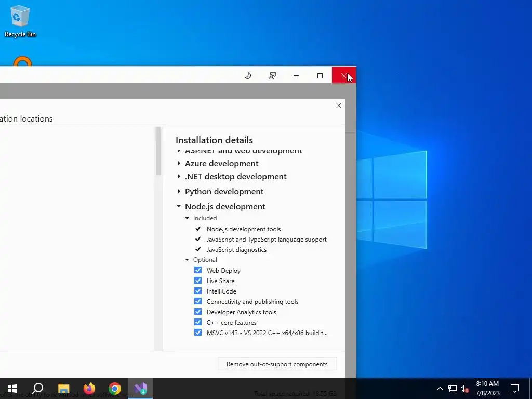Toggle the dark theme moon icon
Image resolution: width=532 pixels, height=399 pixels.
[248, 76]
